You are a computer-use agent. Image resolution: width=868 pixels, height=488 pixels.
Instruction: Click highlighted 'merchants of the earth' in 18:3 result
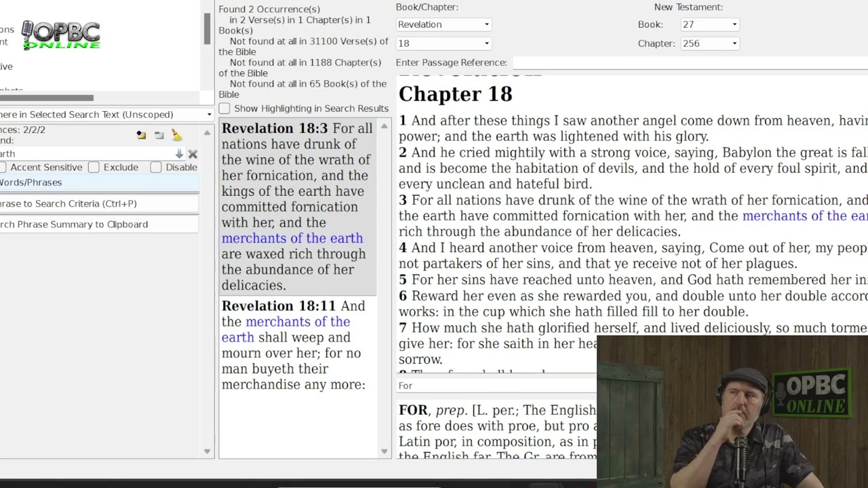point(292,239)
